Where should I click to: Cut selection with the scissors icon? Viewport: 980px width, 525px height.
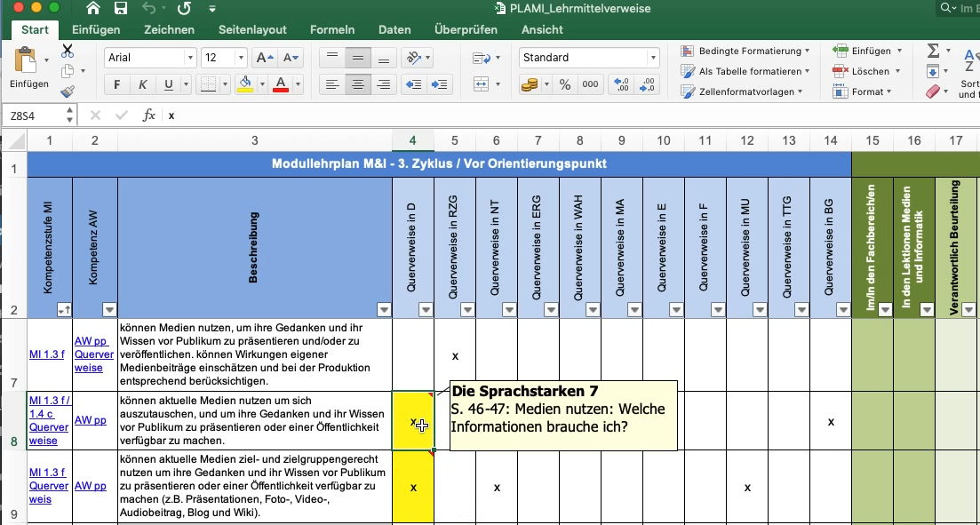[x=68, y=52]
